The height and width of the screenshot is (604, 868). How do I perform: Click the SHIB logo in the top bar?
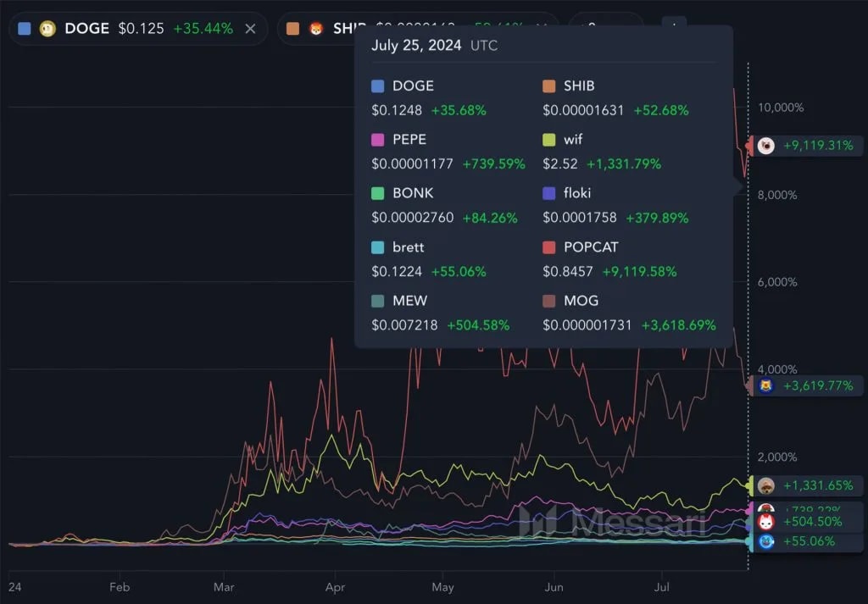pyautogui.click(x=316, y=28)
